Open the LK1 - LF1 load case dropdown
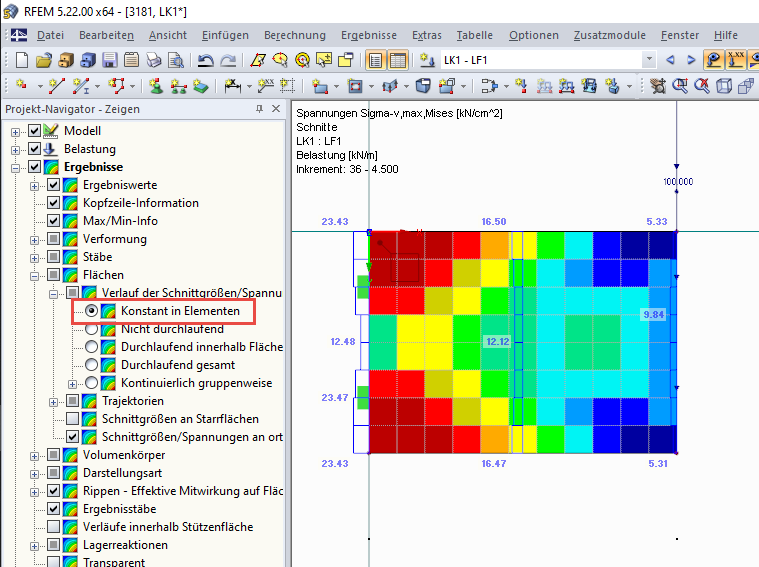 tap(649, 60)
